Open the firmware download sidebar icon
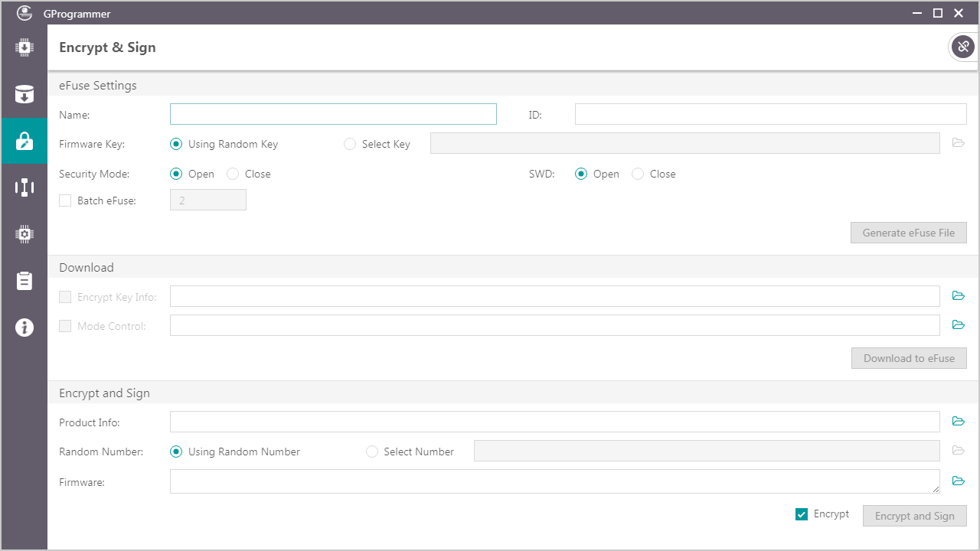 click(x=24, y=47)
